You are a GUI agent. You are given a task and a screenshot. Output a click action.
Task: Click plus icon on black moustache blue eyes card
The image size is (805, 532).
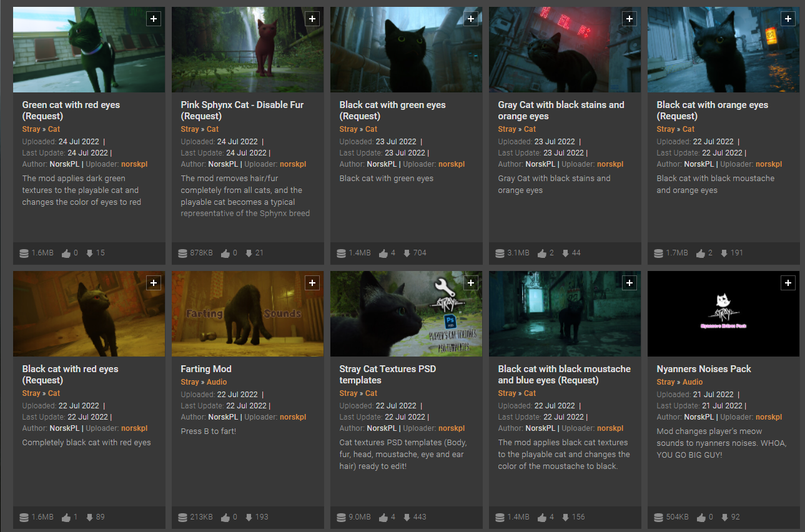tap(630, 283)
